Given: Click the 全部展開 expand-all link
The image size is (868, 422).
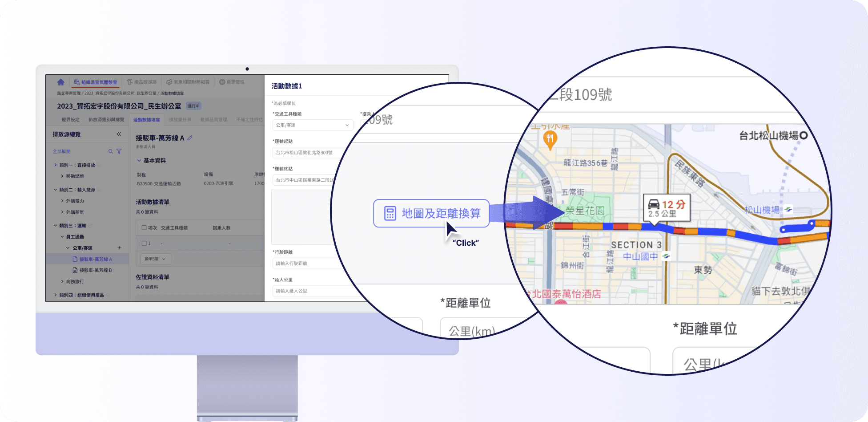Looking at the screenshot, I should pyautogui.click(x=62, y=151).
